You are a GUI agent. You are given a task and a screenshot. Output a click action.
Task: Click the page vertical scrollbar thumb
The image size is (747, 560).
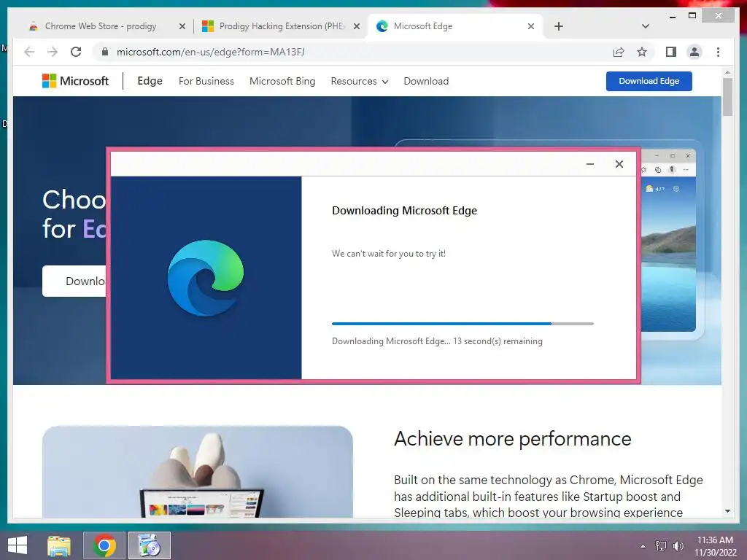coord(727,97)
